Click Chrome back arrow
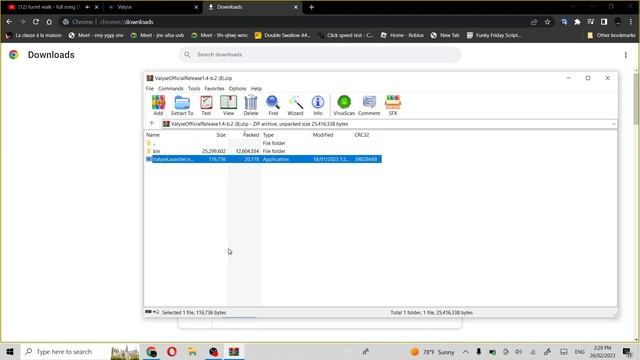This screenshot has height=360, width=640. pyautogui.click(x=9, y=22)
